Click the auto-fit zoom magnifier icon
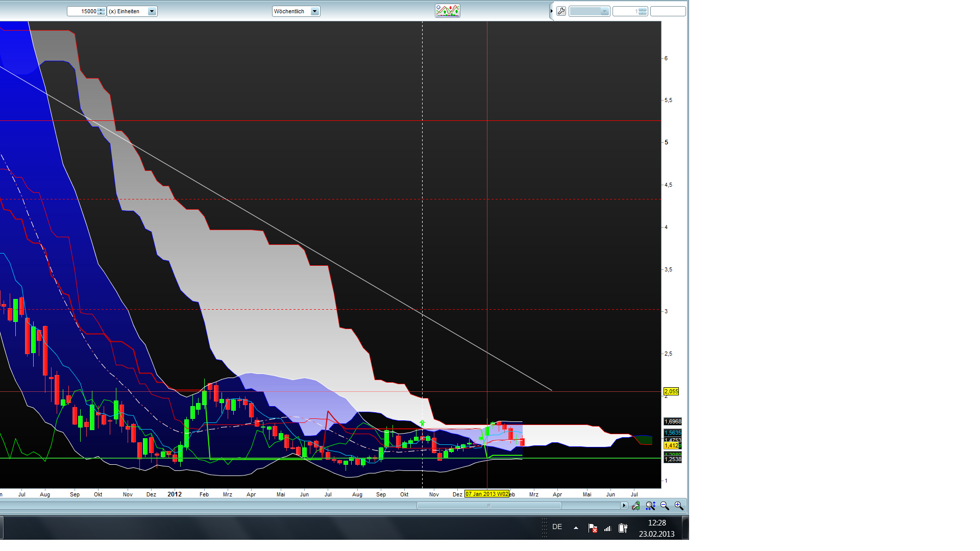 [650, 506]
